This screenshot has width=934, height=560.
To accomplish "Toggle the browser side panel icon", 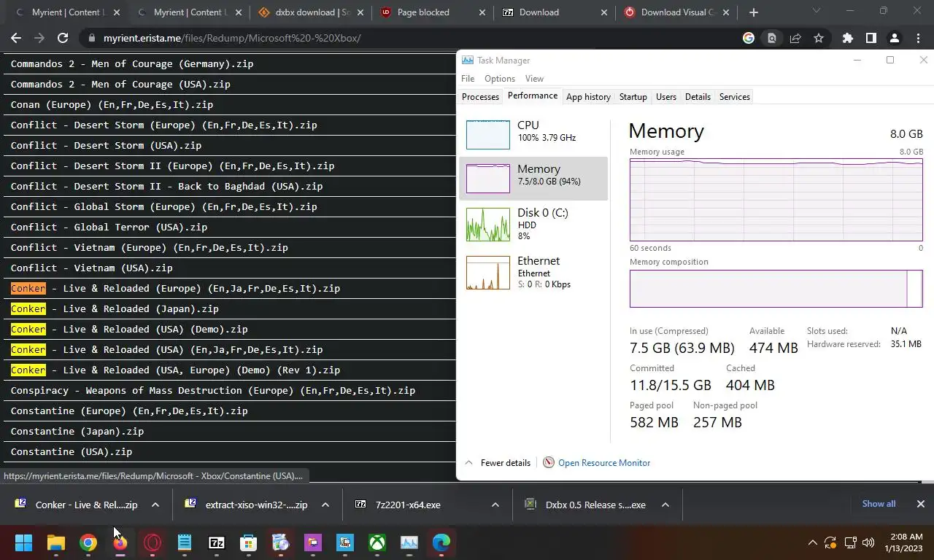I will pyautogui.click(x=871, y=38).
